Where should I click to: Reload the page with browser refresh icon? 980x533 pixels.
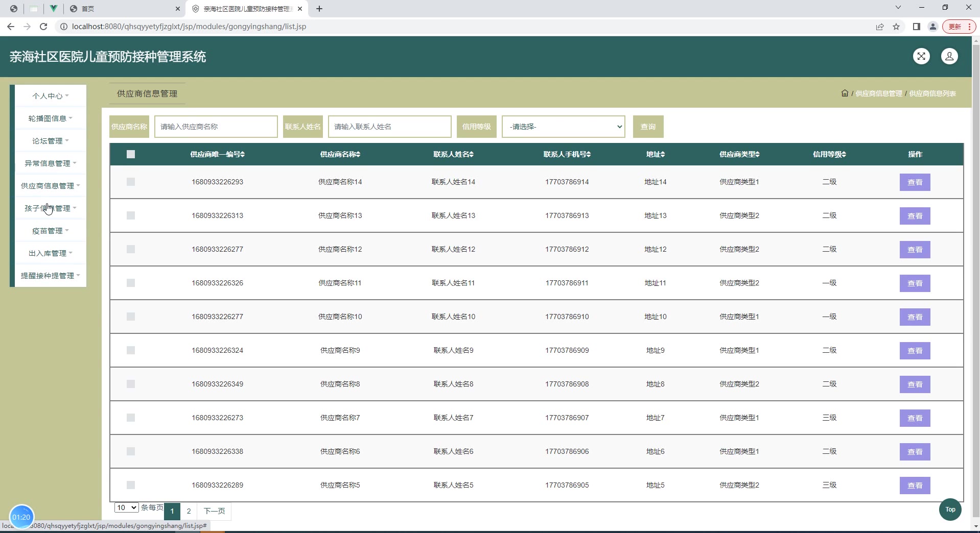(43, 27)
